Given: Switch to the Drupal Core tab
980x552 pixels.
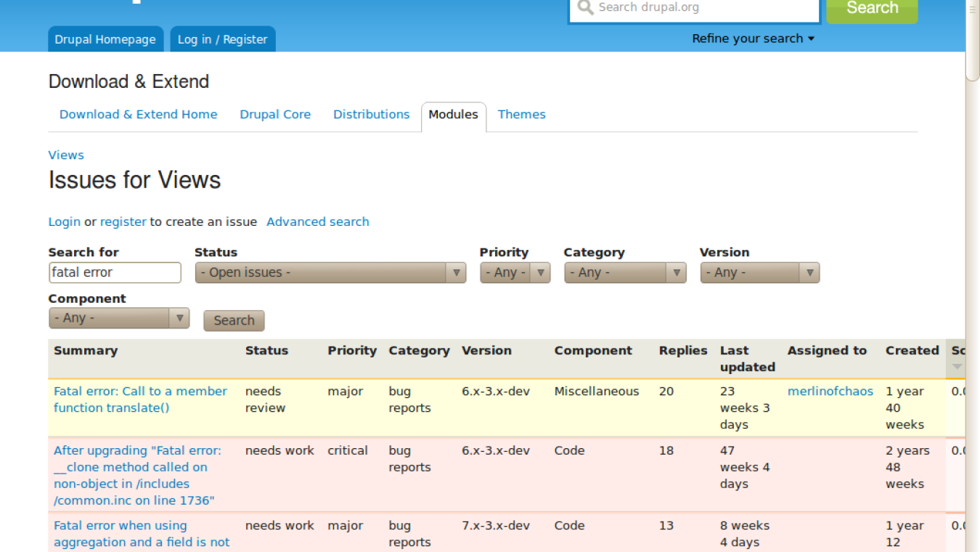Looking at the screenshot, I should 275,114.
